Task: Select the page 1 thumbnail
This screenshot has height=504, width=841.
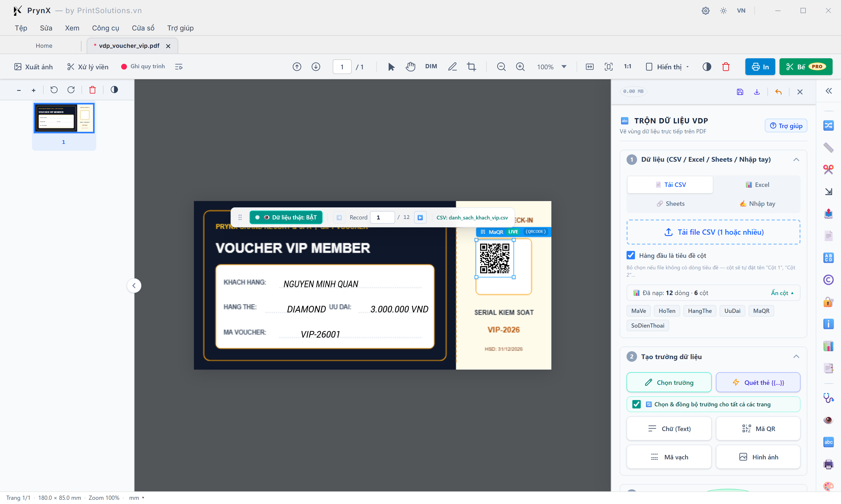Action: pyautogui.click(x=64, y=118)
